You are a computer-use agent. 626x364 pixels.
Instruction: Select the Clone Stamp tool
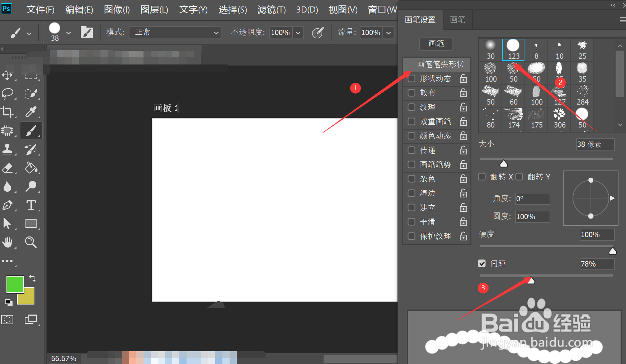point(8,149)
